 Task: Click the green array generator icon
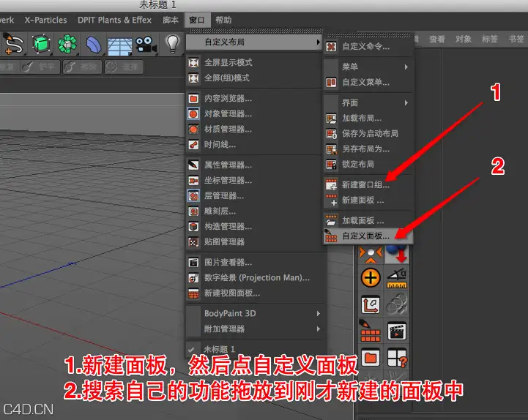pos(67,44)
